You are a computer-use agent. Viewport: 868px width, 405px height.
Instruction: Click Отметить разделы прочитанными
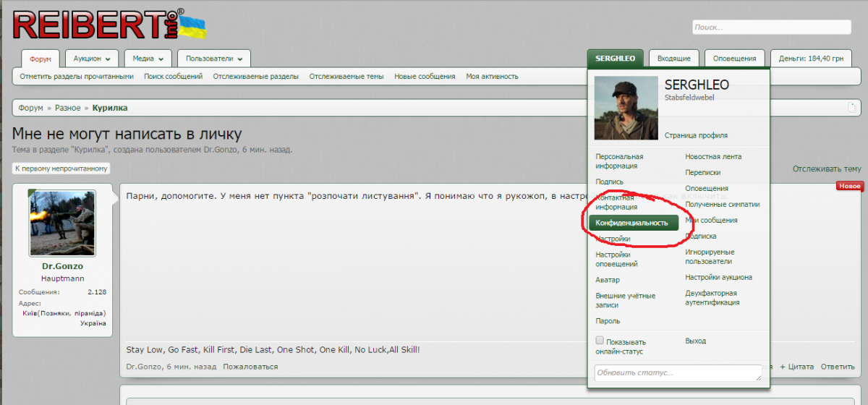pos(77,76)
